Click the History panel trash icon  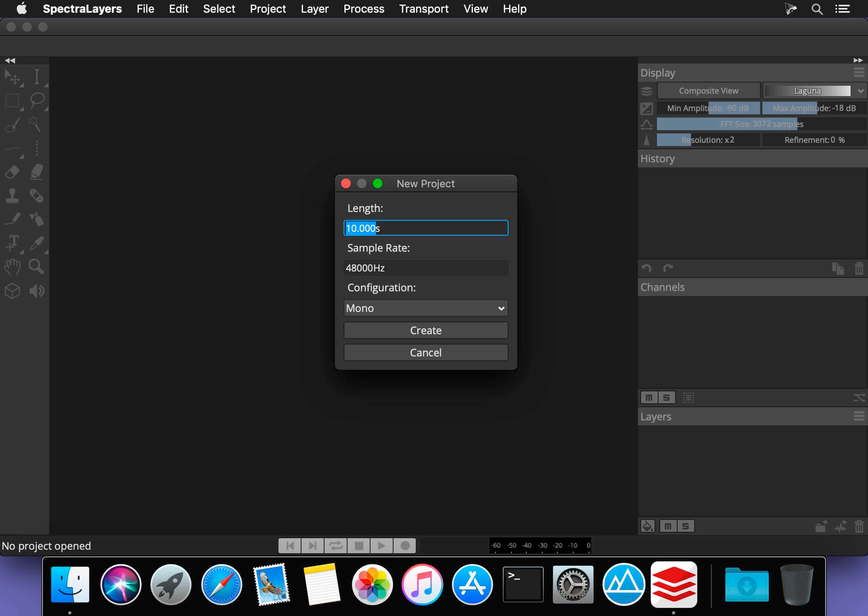tap(859, 269)
